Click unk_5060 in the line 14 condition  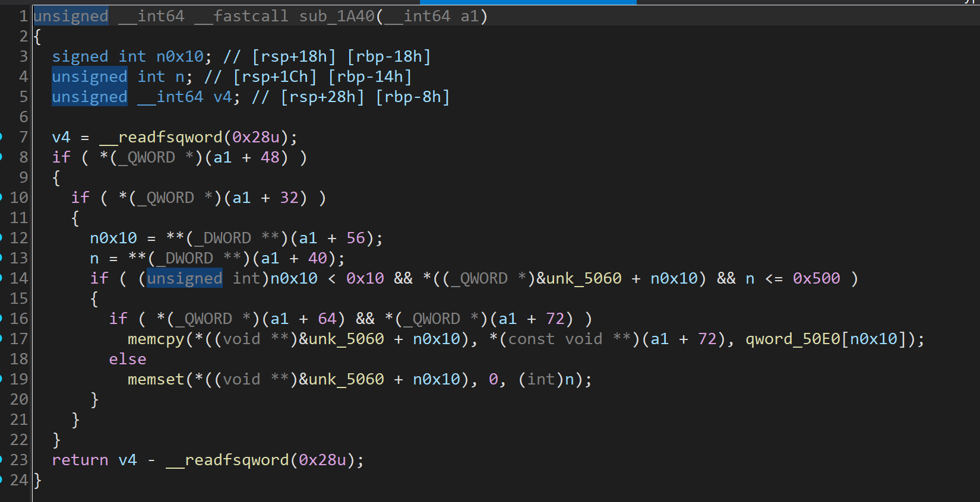coord(583,278)
